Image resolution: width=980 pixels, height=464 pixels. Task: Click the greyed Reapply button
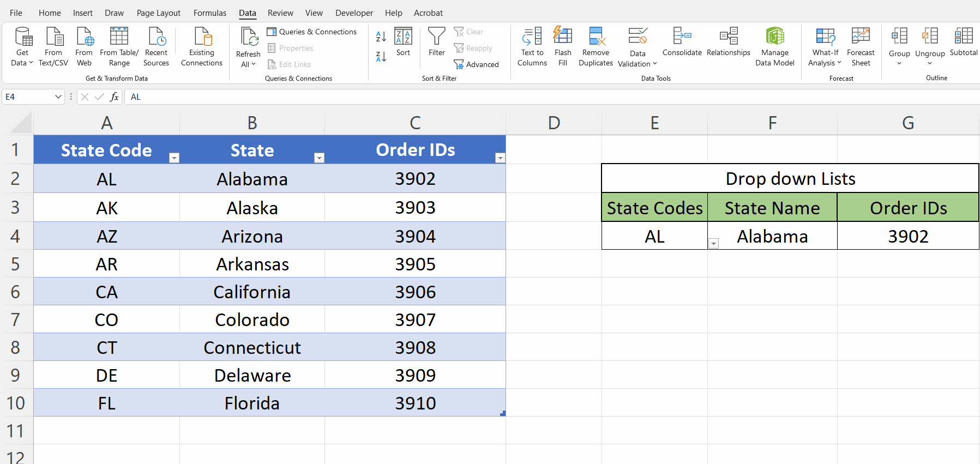tap(473, 48)
